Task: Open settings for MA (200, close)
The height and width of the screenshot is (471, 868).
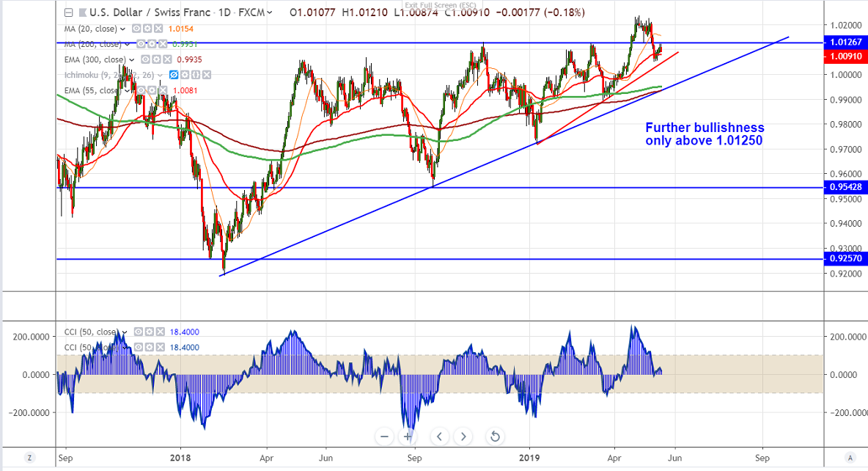Action: click(152, 44)
